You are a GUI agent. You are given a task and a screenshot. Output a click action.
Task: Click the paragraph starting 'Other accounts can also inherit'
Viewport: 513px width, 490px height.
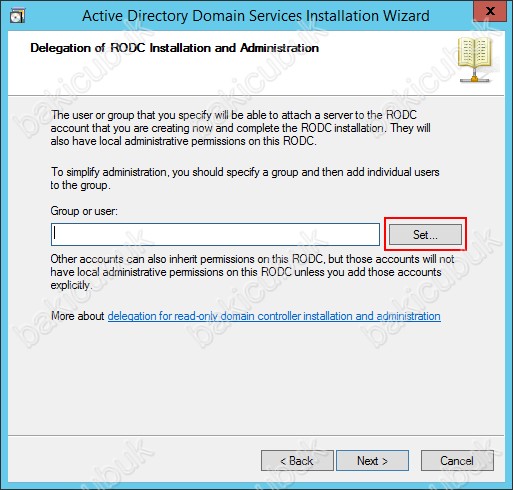click(252, 272)
